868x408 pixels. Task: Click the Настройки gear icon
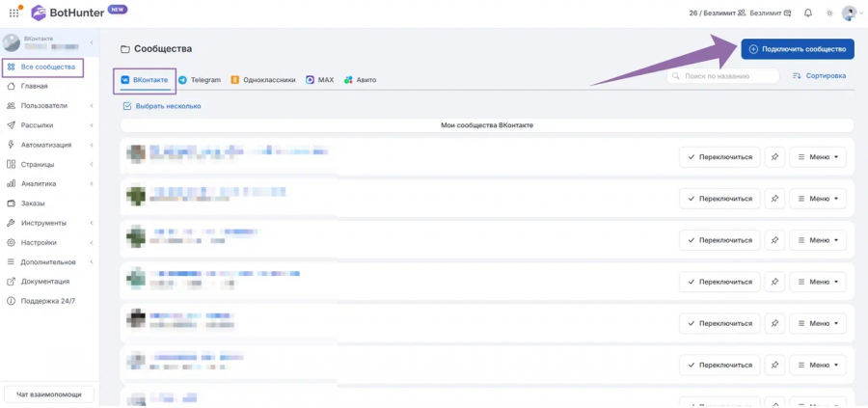(11, 242)
